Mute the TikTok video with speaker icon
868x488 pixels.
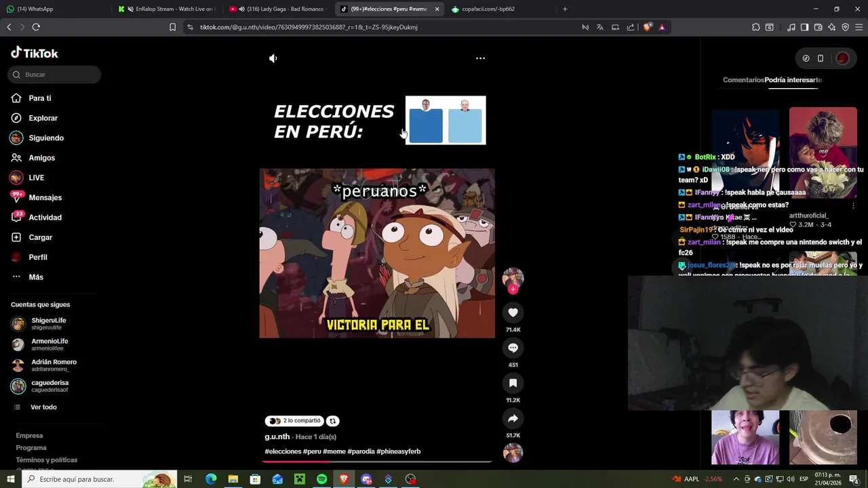point(273,58)
